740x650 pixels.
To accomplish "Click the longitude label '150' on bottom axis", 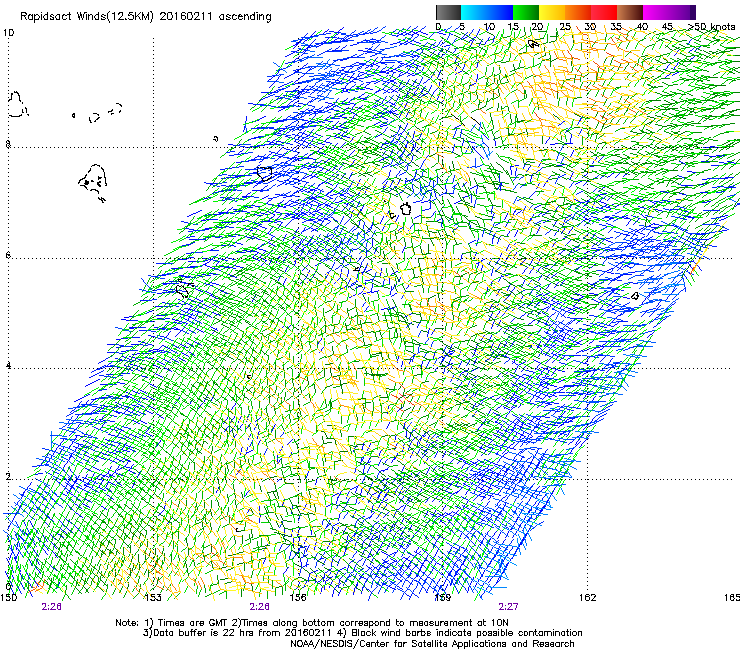I will coord(8,598).
